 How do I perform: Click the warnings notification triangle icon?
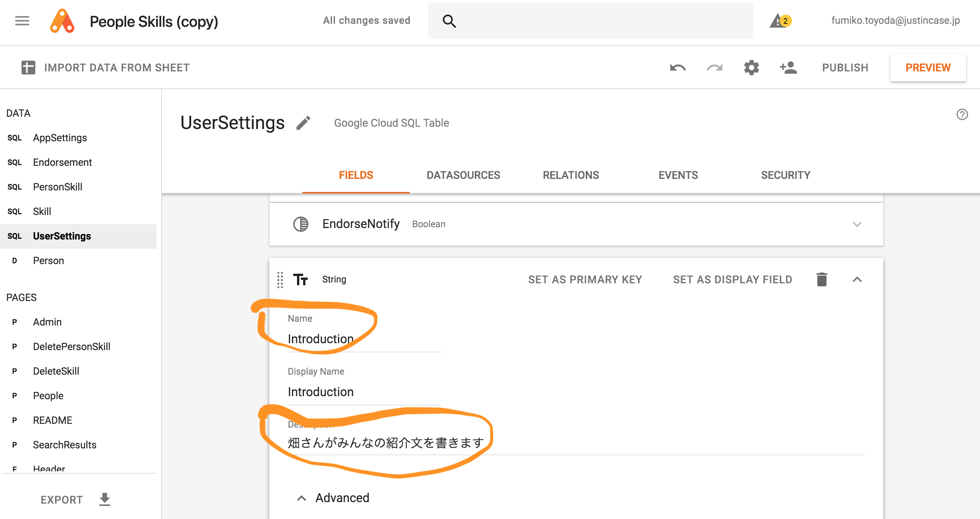point(780,21)
